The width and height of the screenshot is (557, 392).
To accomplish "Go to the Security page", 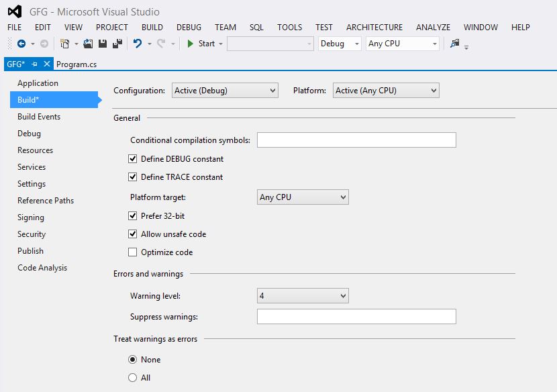I will (x=32, y=234).
